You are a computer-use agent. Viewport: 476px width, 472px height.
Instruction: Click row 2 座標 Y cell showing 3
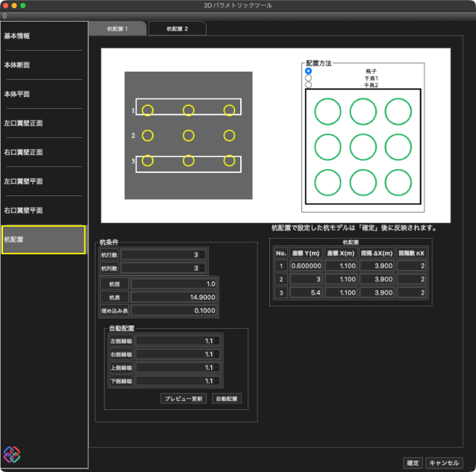coord(306,280)
